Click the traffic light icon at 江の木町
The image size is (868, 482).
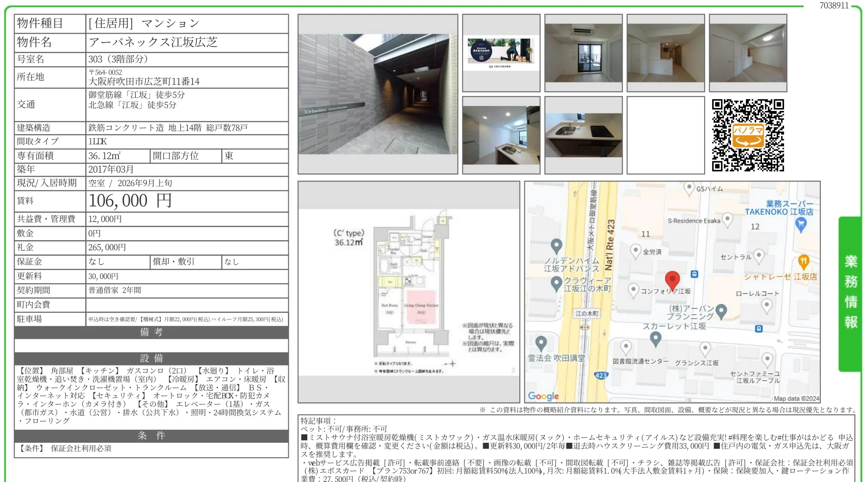pos(585,327)
